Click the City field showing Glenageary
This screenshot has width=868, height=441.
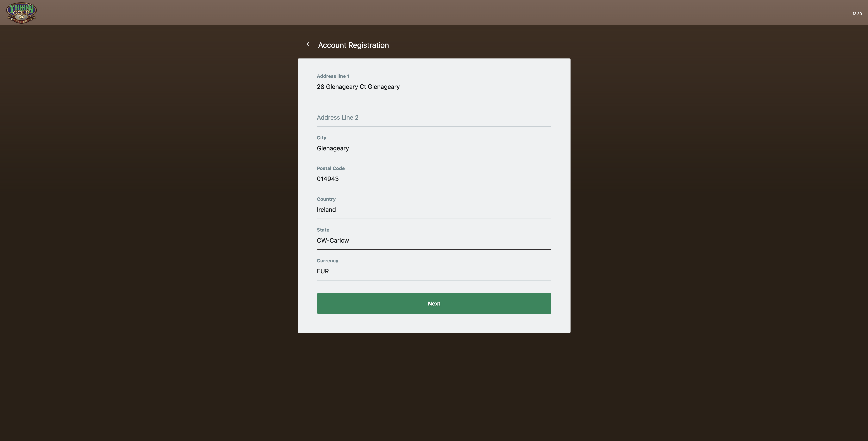pyautogui.click(x=434, y=148)
